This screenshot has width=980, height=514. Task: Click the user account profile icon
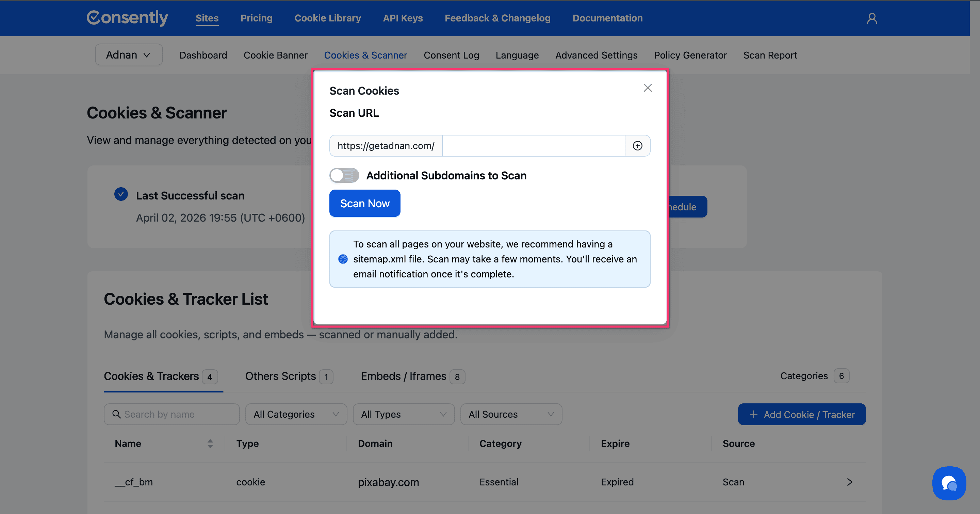click(871, 18)
